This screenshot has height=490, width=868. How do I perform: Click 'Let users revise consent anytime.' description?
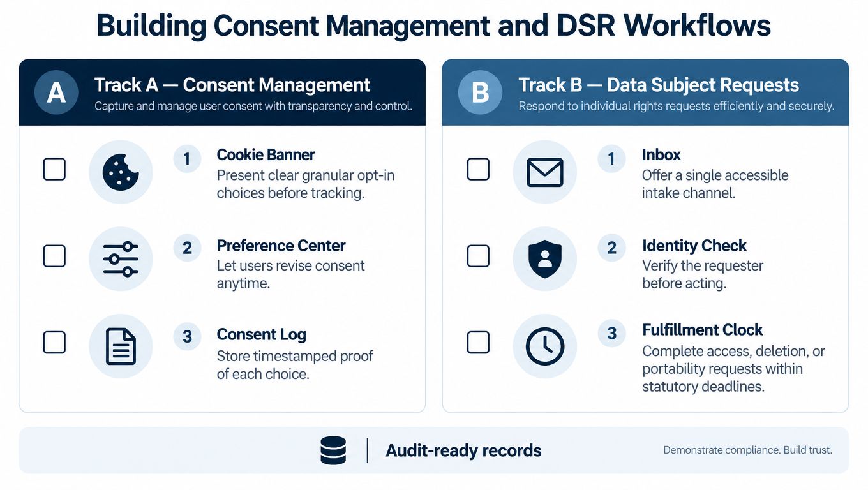290,274
